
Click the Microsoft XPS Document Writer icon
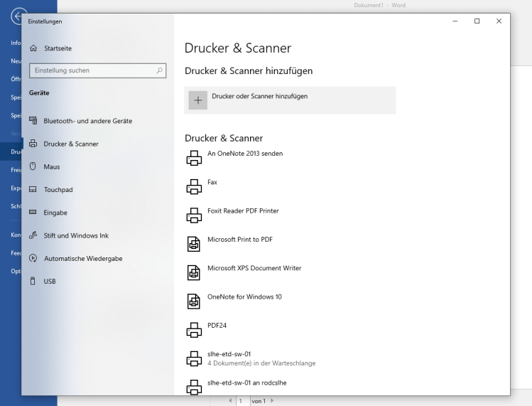[193, 272]
